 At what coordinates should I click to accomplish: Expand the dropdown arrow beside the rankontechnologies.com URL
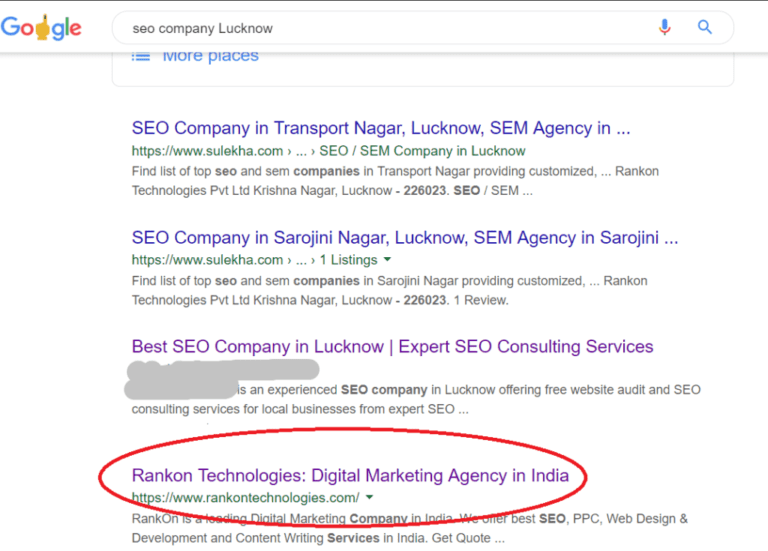coord(370,498)
